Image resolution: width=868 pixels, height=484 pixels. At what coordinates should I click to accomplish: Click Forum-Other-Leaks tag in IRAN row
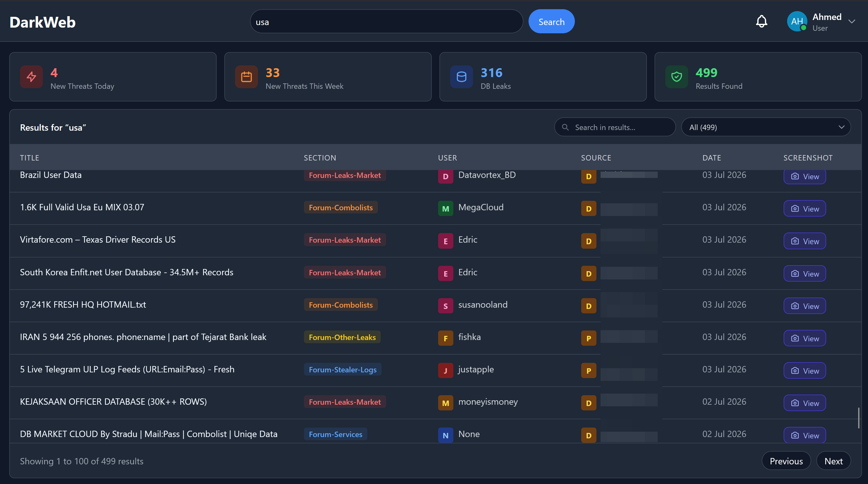tap(342, 337)
